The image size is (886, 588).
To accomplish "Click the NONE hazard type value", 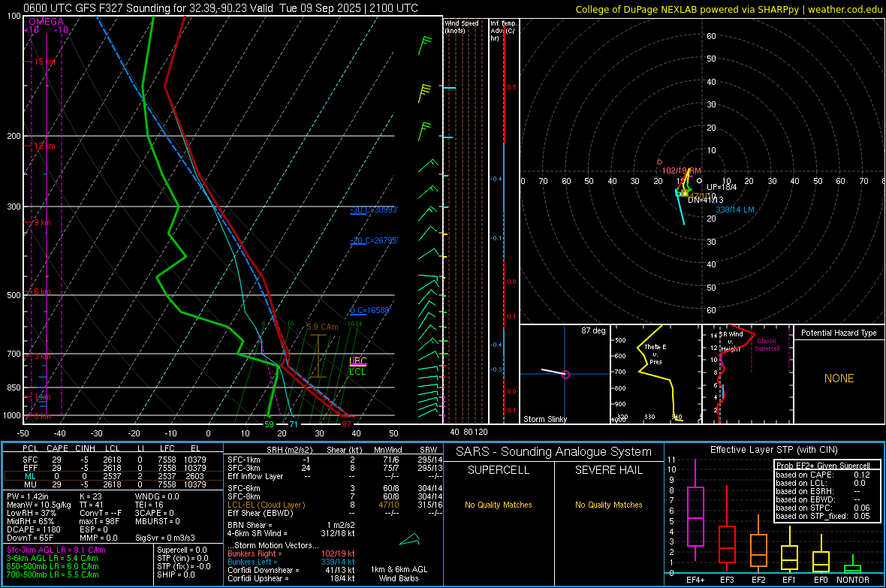I will 839,378.
